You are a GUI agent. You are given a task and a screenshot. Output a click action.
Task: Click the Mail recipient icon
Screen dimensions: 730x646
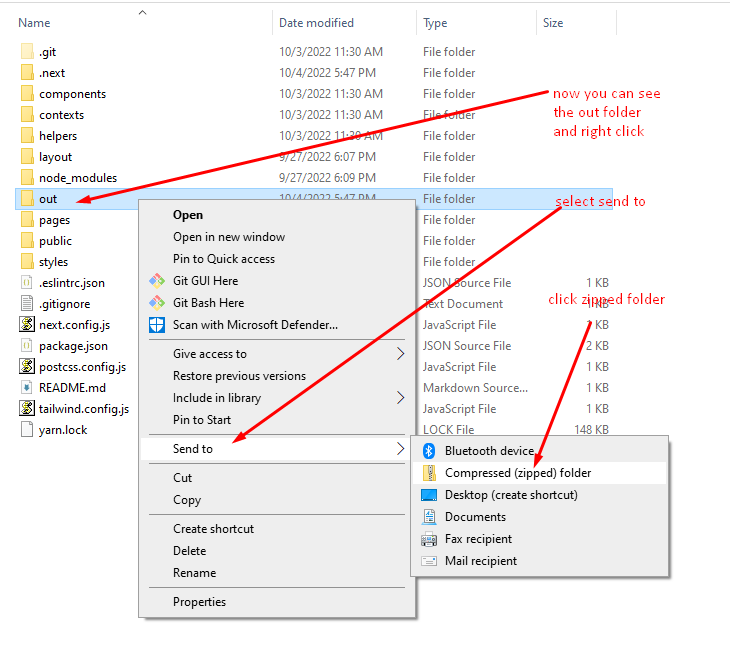click(x=429, y=561)
